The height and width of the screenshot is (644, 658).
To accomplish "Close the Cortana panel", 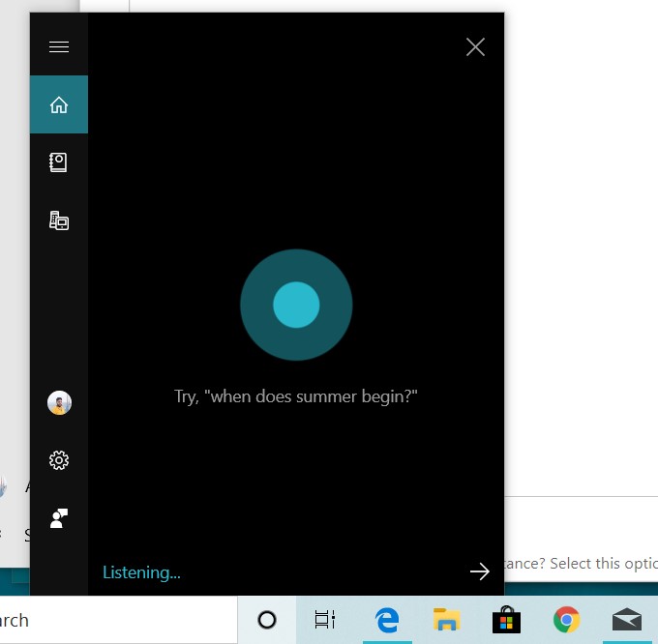I will [x=475, y=47].
